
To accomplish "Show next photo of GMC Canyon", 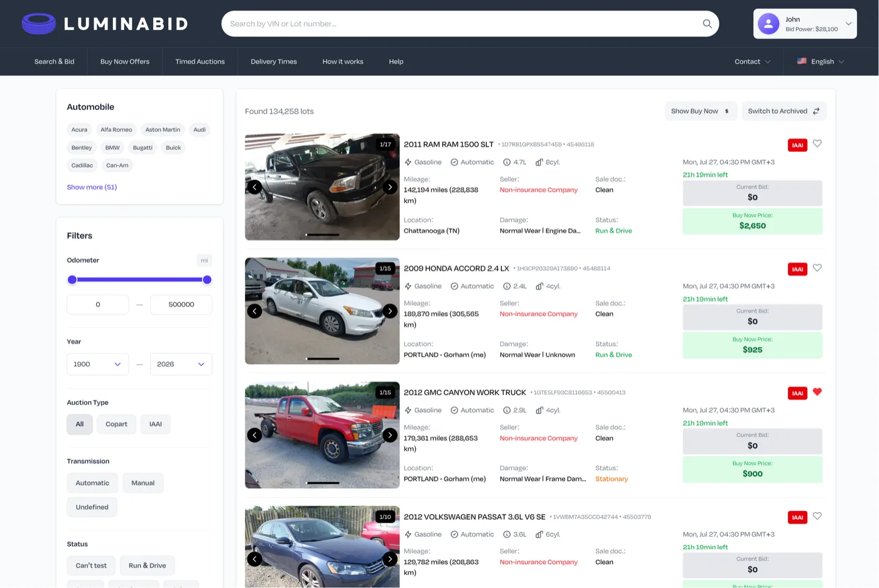I will (x=390, y=435).
